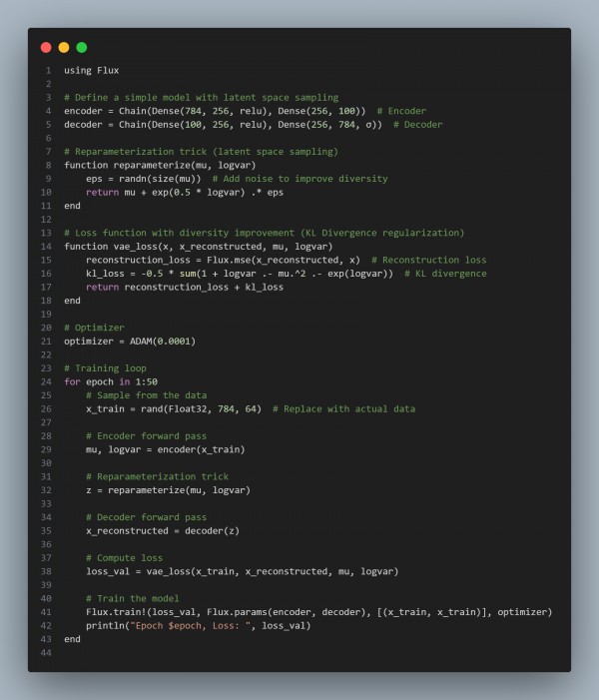This screenshot has width=599, height=700.
Task: Click the green maximize dot
Action: (82, 47)
